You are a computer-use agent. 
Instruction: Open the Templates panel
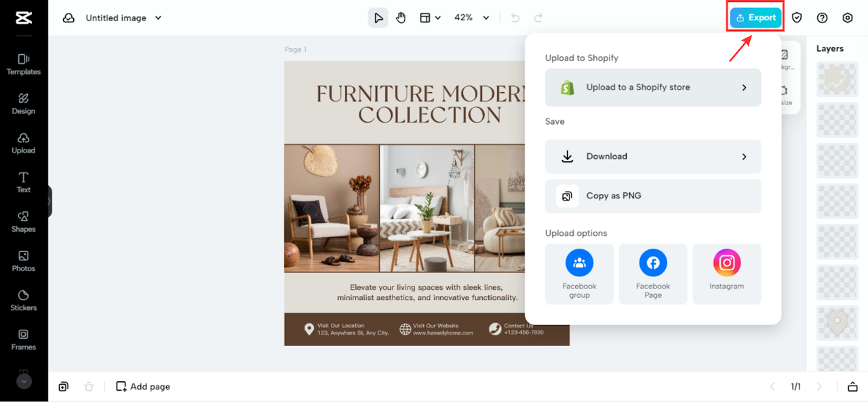(24, 64)
